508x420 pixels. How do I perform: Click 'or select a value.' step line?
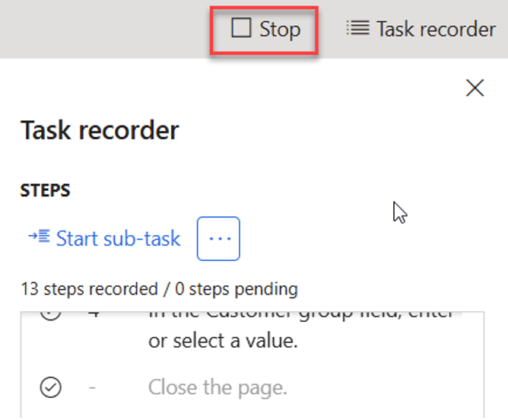222,342
